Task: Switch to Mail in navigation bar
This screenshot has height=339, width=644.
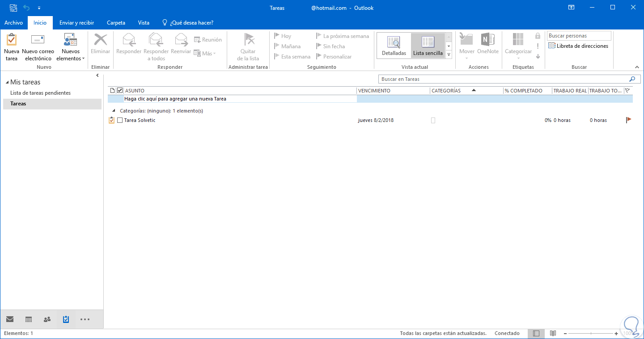Action: (10, 319)
